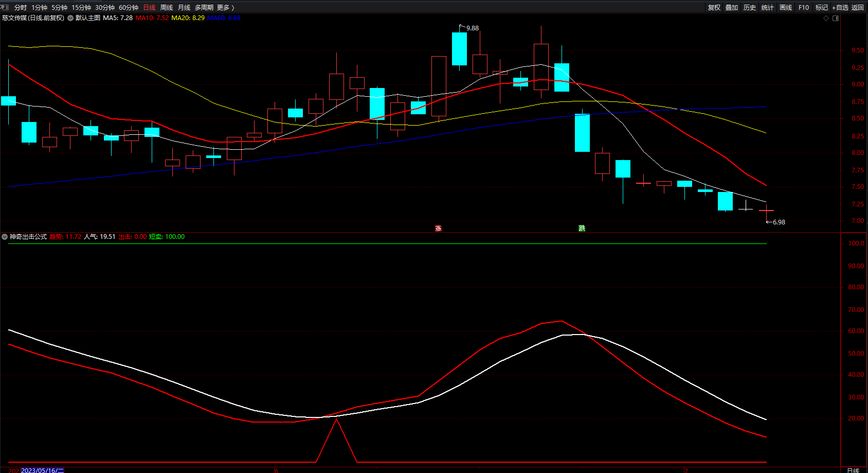Open the 神奇出击公式 indicator dropdown arrow
This screenshot has width=868, height=473.
[x=5, y=237]
